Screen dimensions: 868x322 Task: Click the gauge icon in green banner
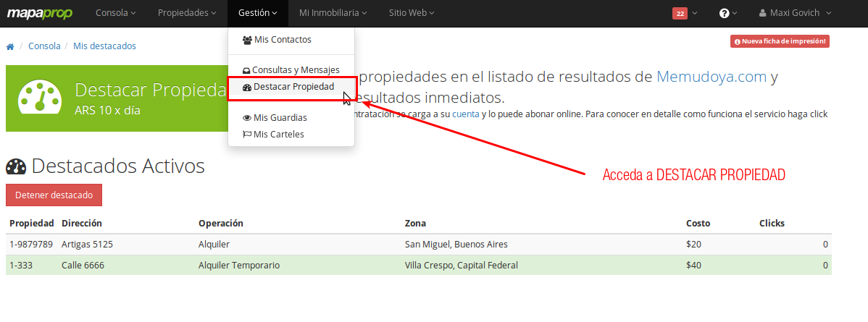click(40, 98)
